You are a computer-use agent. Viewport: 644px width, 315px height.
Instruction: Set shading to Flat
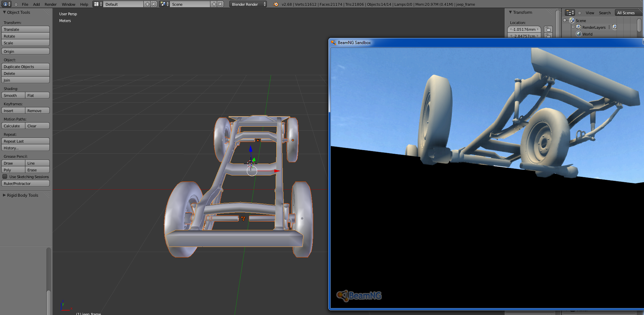[38, 95]
